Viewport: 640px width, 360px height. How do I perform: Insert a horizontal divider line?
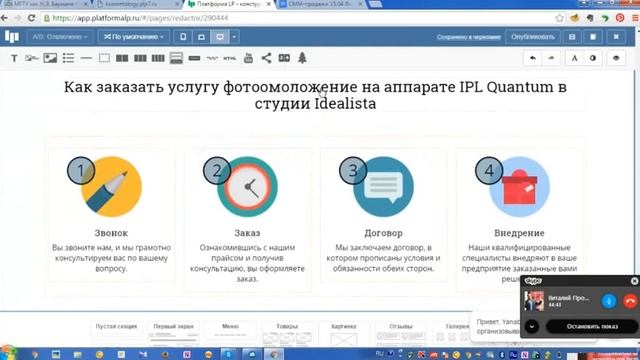[x=86, y=58]
